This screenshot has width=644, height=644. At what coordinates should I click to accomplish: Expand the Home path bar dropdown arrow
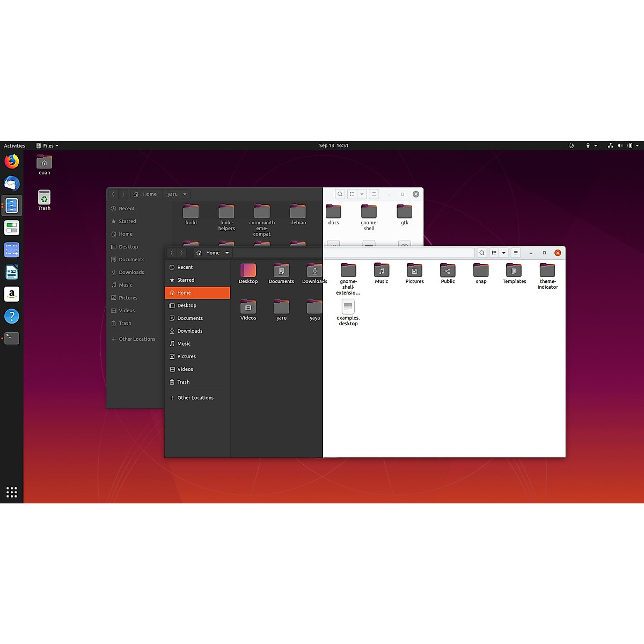point(227,253)
